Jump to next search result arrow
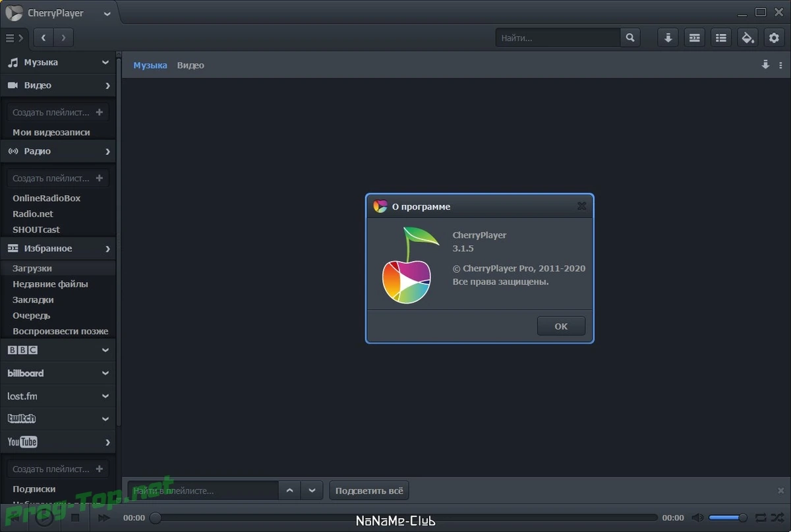The height and width of the screenshot is (532, 791). point(312,490)
